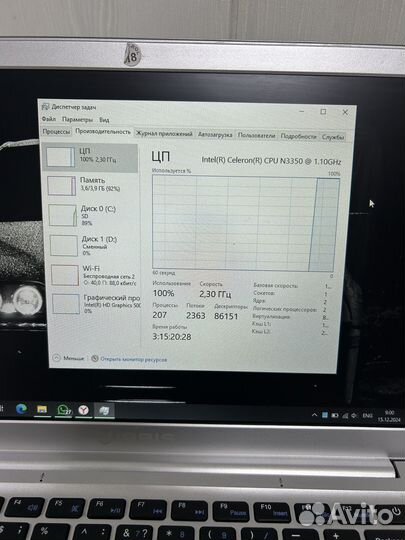The width and height of the screenshot is (405, 540).
Task: Switch to the Подробности tab
Action: coord(298,136)
